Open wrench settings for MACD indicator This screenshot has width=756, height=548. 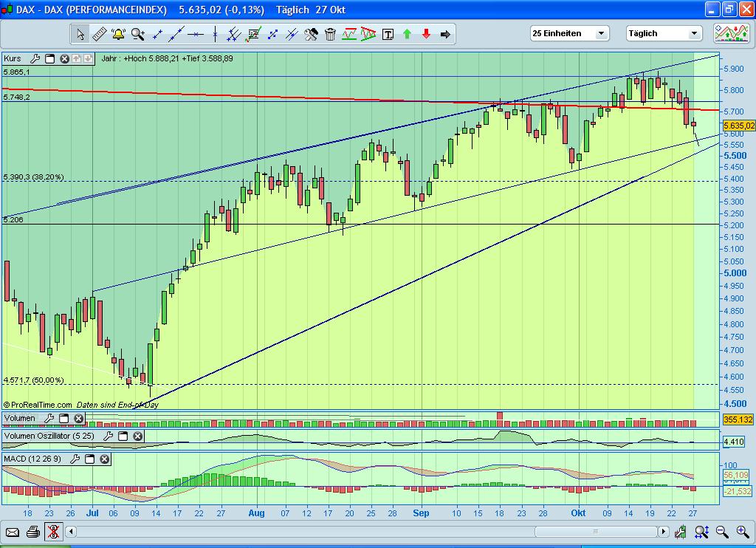point(75,459)
